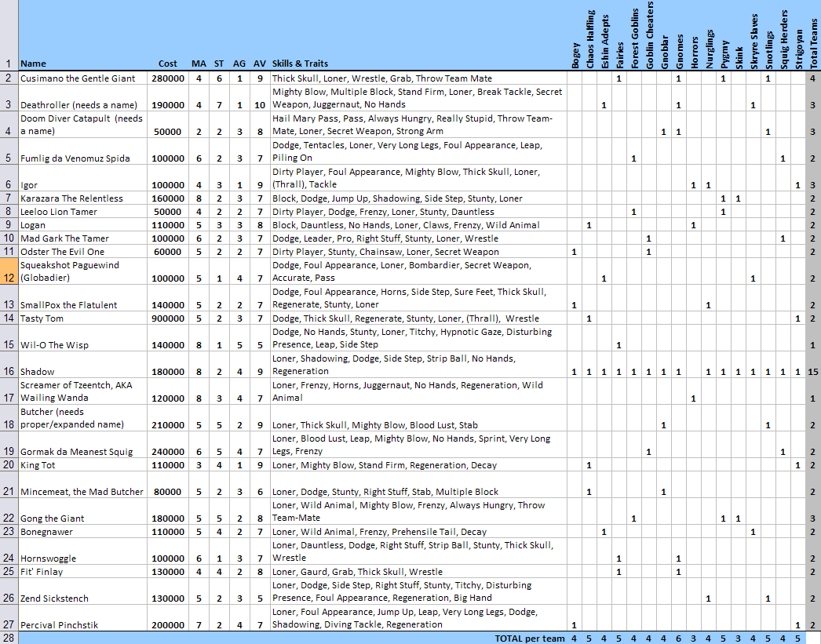821x644 pixels.
Task: Select the "Leeloo Lion Tamer" cell
Action: tap(82, 211)
